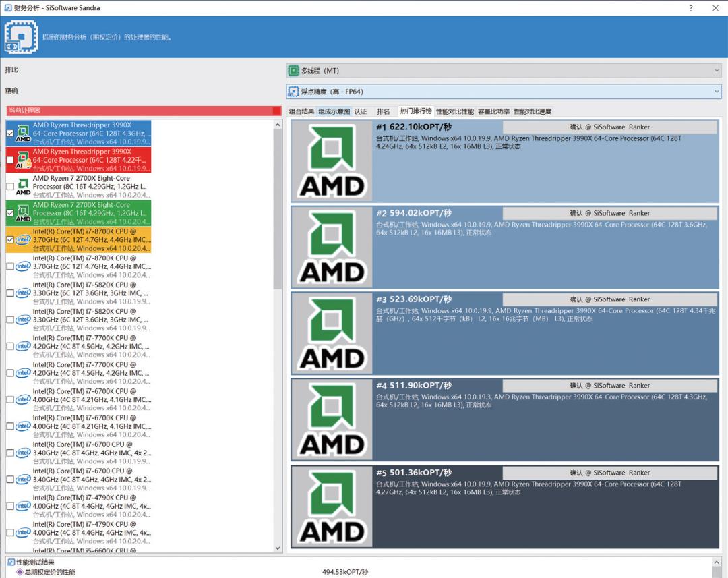Viewport: 728px width, 578px height.
Task: Select the 热门排行榜 tab
Action: 416,111
